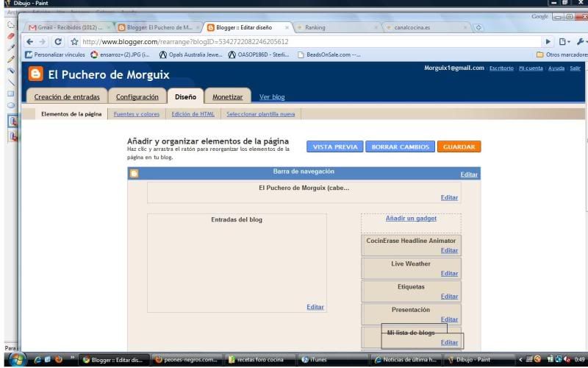
Task: Enable the opaque selection option in Paint
Action: click(12, 121)
